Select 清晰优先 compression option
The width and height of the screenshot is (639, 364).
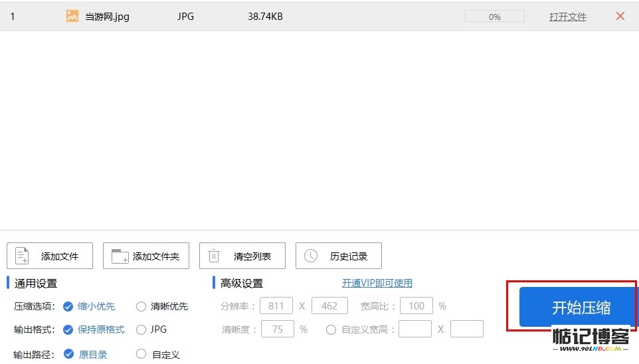pos(162,306)
